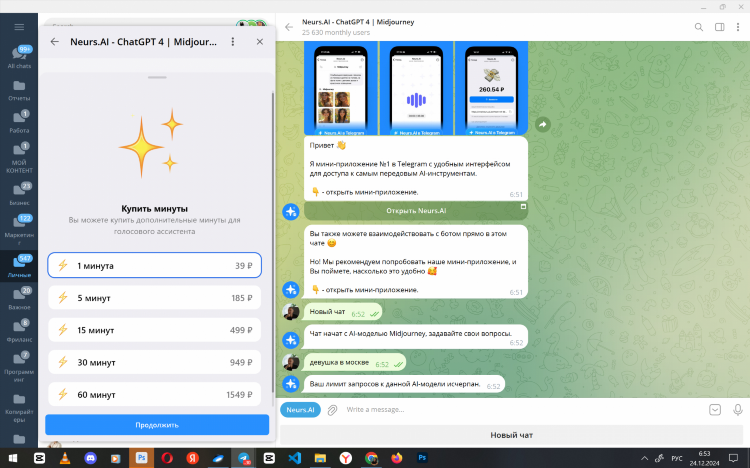Open Chrome from the taskbar
Screen dimensions: 750x468
(371, 458)
